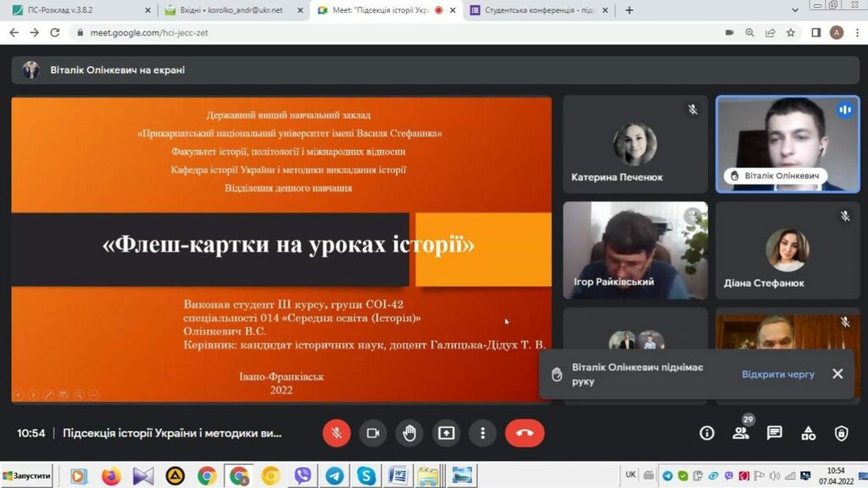Hang up with the red leave-call button
The width and height of the screenshot is (868, 488).
coord(525,433)
